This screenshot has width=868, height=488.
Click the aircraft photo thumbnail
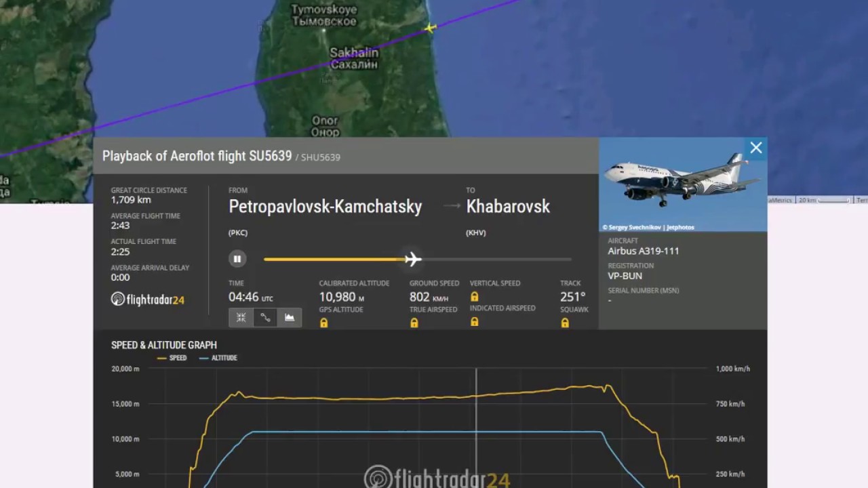pyautogui.click(x=683, y=185)
